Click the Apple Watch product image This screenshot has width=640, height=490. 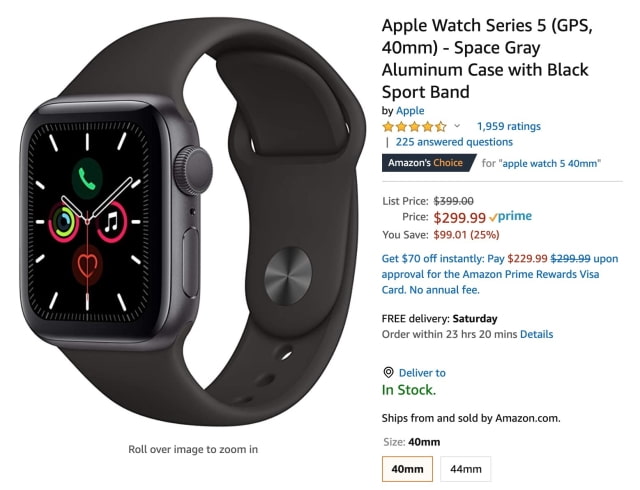pos(192,222)
